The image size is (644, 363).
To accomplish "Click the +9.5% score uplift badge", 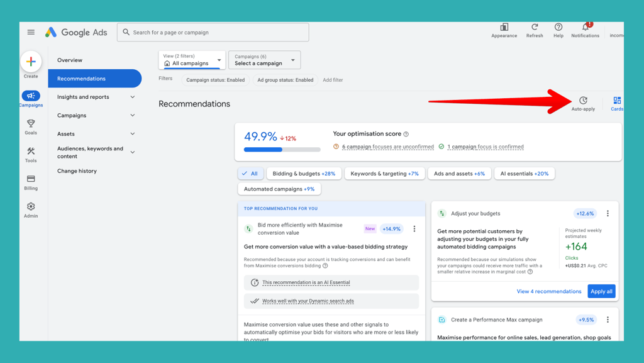I will pyautogui.click(x=586, y=320).
